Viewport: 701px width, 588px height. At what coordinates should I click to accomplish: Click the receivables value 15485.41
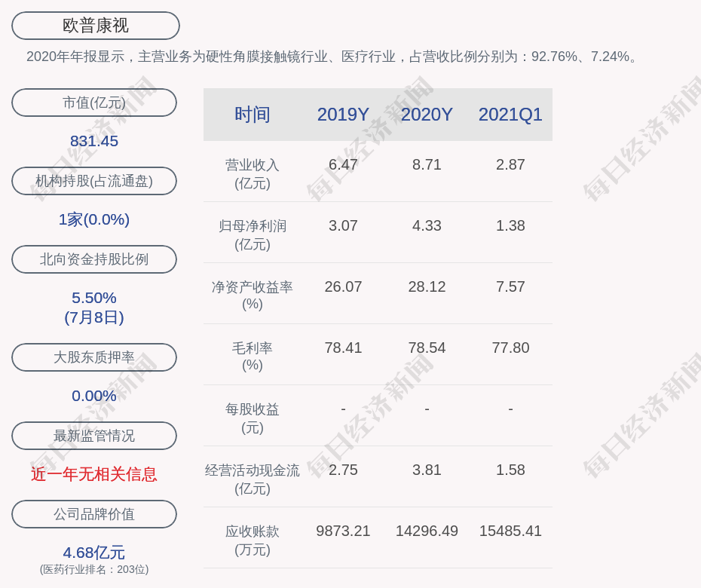pyautogui.click(x=510, y=531)
